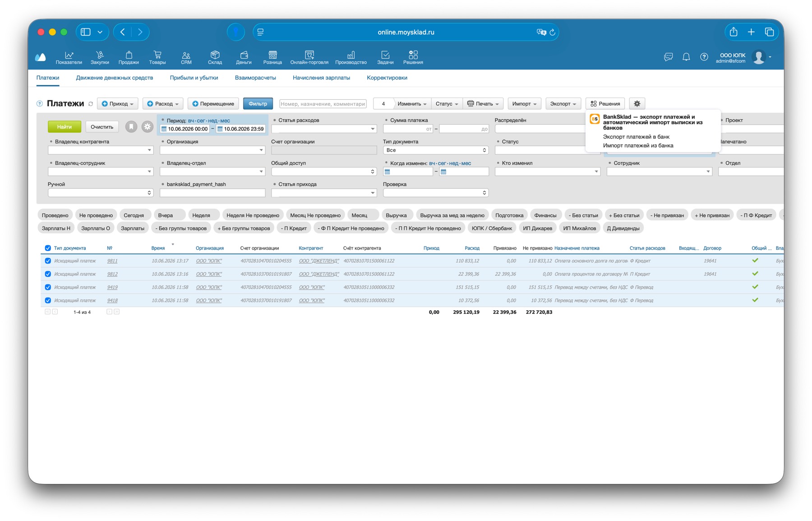Open the user profile avatar
Image resolution: width=812 pixels, height=521 pixels.
759,57
